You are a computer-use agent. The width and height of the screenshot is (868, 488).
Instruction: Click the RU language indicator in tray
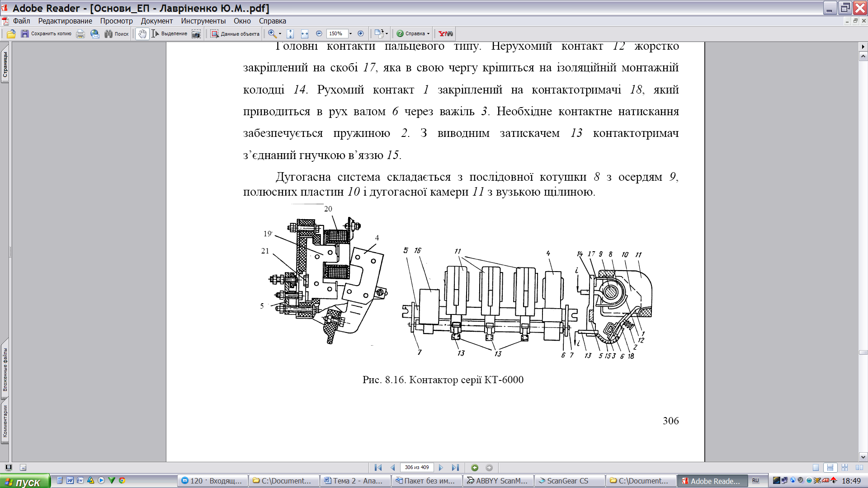pyautogui.click(x=756, y=481)
